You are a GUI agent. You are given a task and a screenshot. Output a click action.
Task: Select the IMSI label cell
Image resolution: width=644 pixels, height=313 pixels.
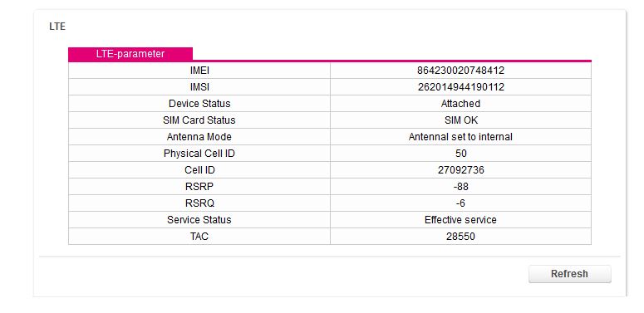tap(199, 87)
